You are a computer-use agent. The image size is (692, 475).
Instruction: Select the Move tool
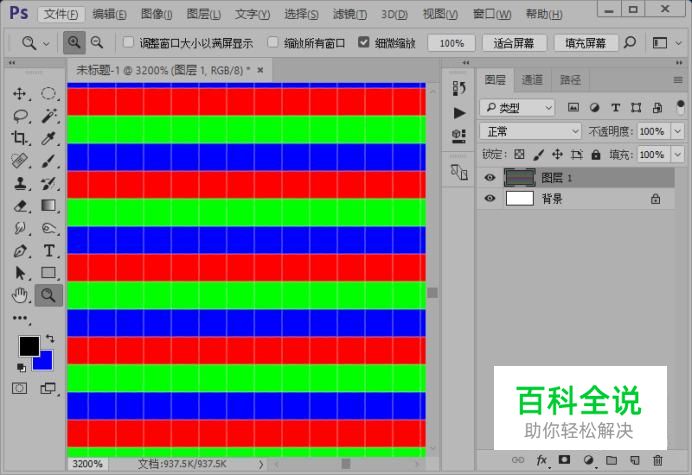(19, 94)
